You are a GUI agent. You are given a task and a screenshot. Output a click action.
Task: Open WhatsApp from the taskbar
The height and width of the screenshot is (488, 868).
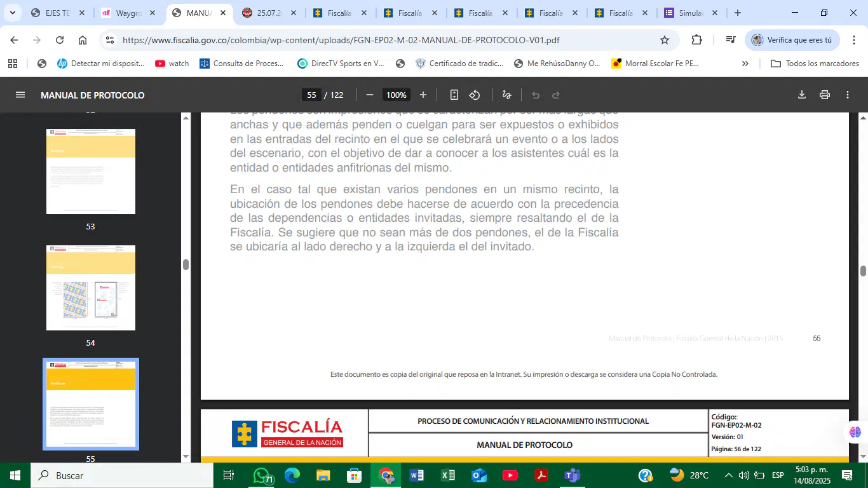click(x=262, y=475)
